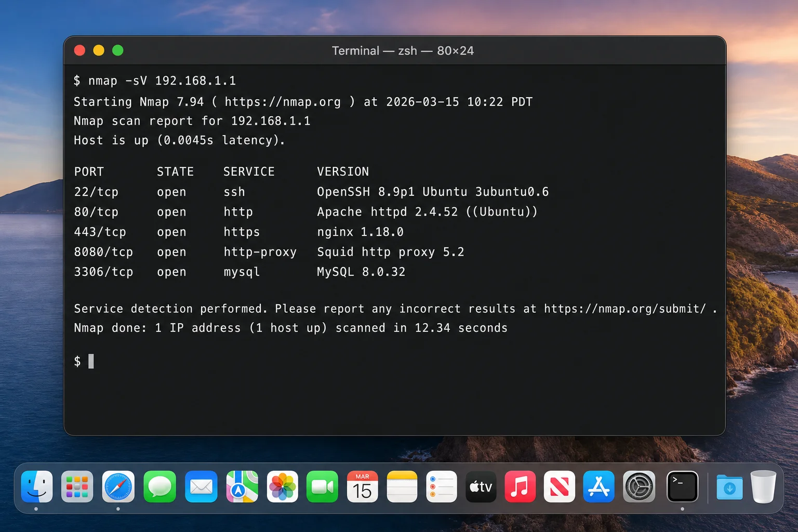Launch Music from the dock

[x=520, y=487]
